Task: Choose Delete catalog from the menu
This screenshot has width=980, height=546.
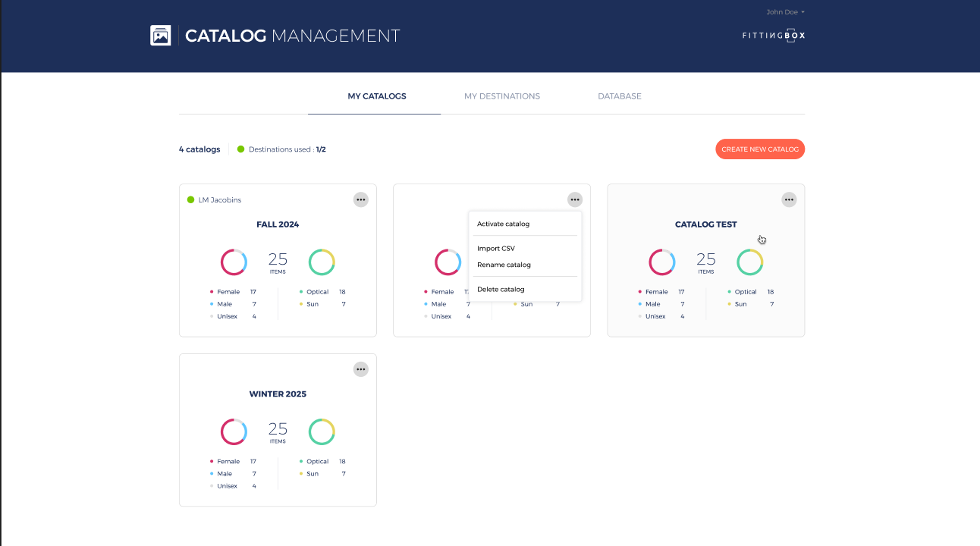Action: point(501,289)
